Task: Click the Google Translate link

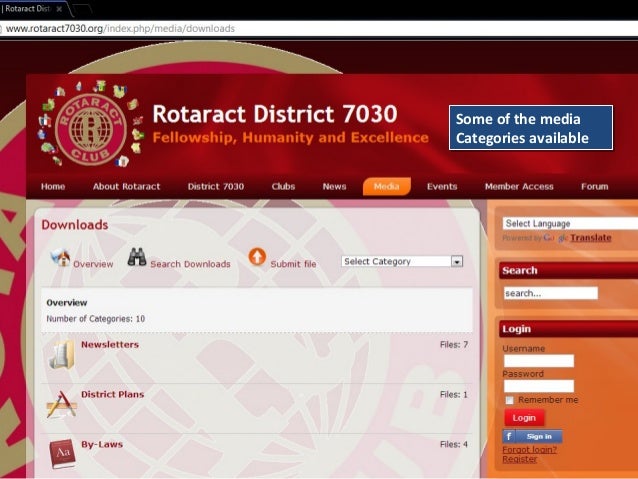Action: point(590,238)
